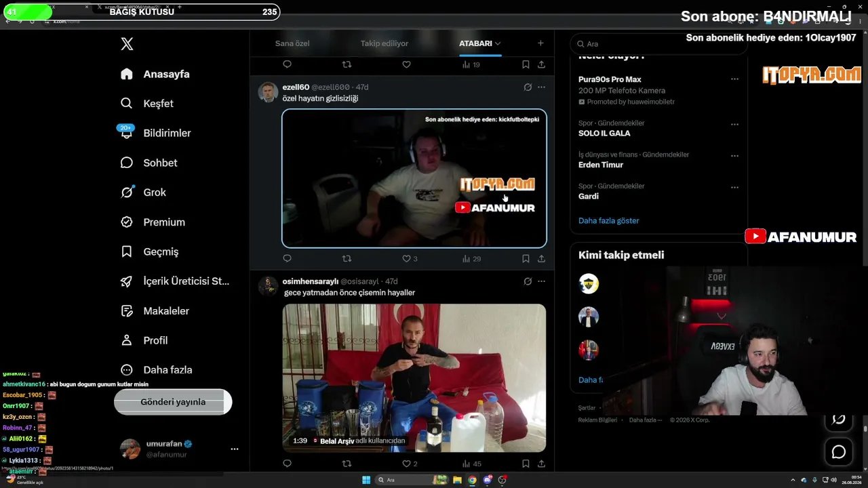
Task: Open view stats showing 45 on osimhensaraylı post
Action: click(x=471, y=464)
